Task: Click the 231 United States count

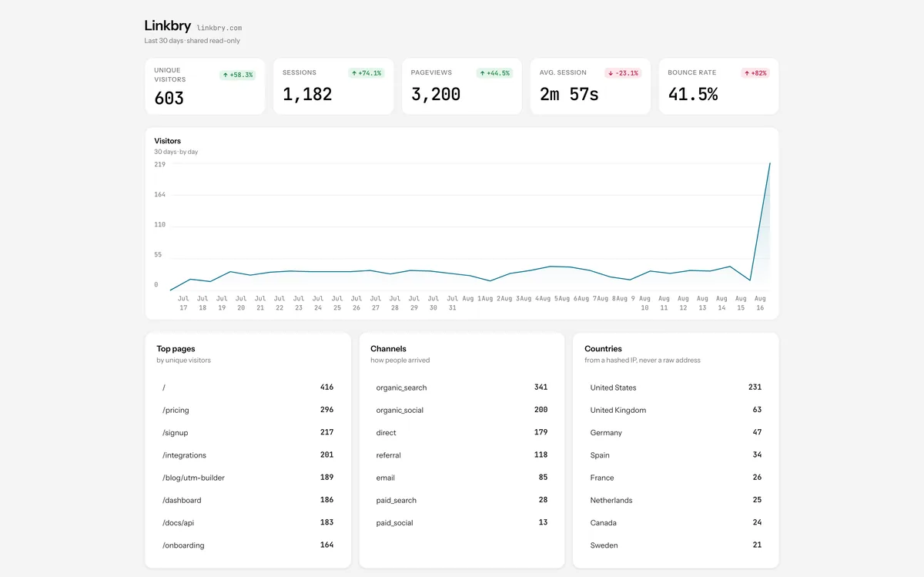Action: point(755,387)
